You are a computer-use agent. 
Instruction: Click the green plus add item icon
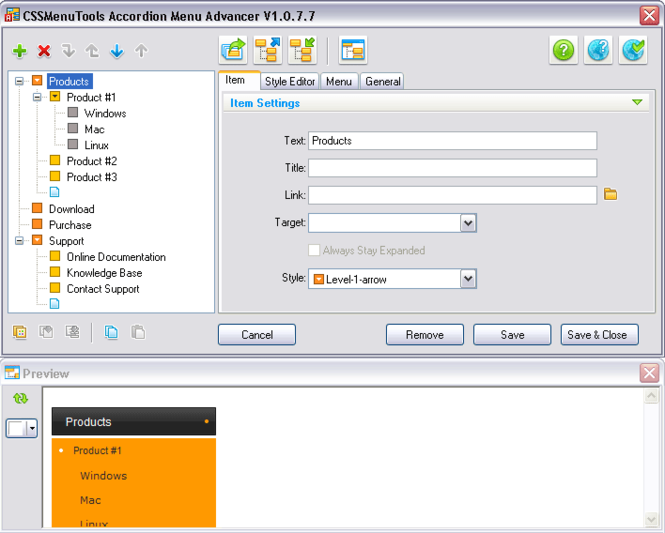(20, 51)
